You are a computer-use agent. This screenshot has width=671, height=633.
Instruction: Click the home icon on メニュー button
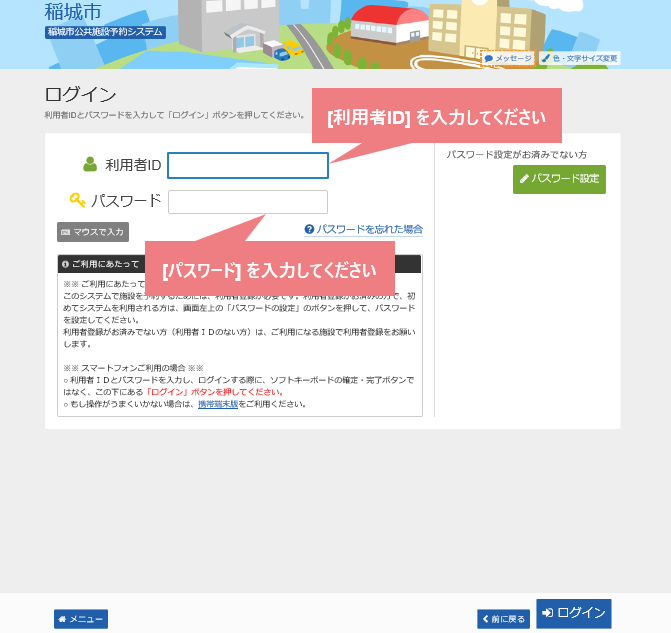[62, 619]
